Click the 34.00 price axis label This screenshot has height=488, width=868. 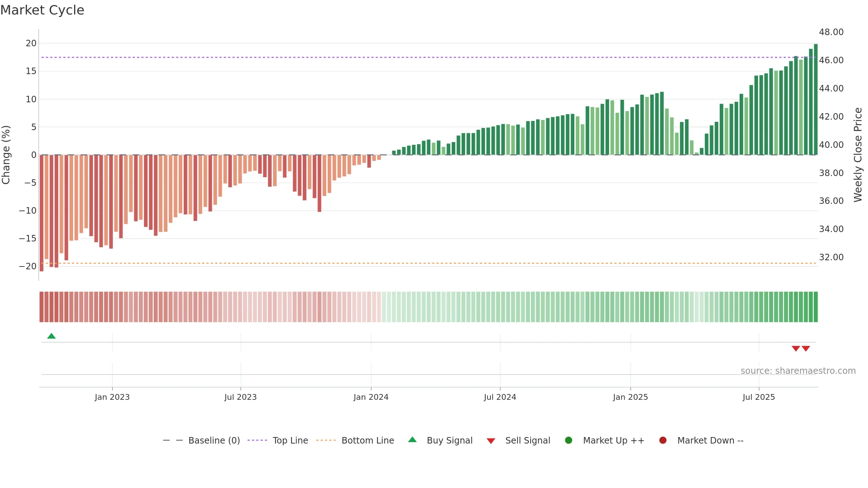[831, 229]
